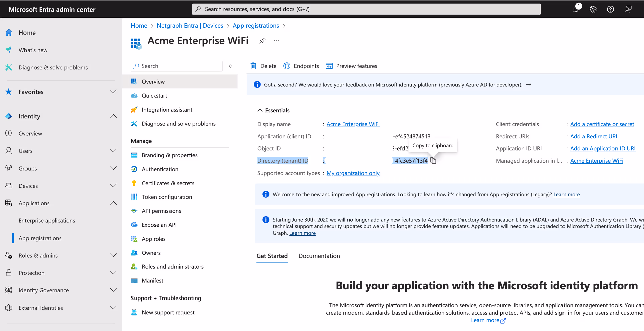Click Add a certificate or secret link
This screenshot has height=331, width=644.
[x=602, y=124]
